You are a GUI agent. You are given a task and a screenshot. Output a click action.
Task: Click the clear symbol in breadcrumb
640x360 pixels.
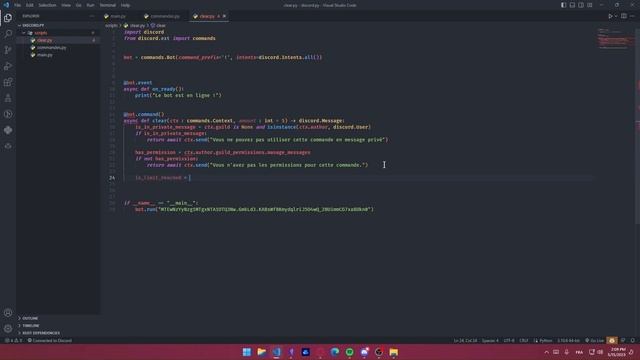(x=158, y=25)
